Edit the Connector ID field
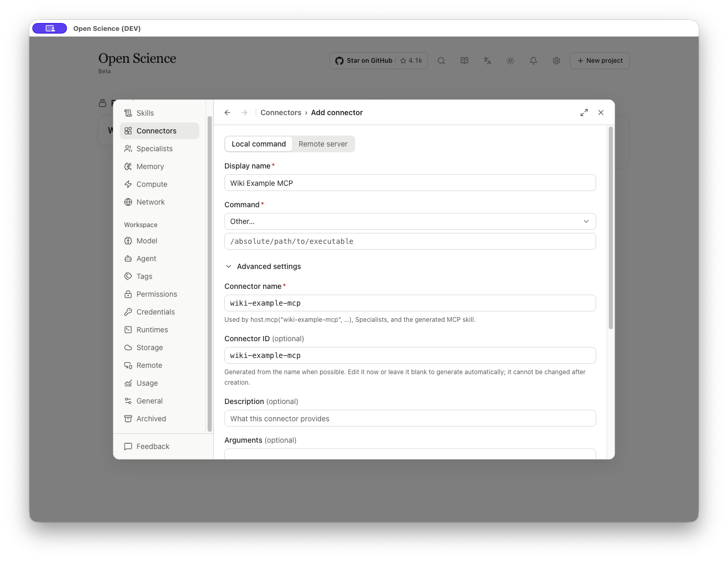This screenshot has height=561, width=728. [x=410, y=355]
